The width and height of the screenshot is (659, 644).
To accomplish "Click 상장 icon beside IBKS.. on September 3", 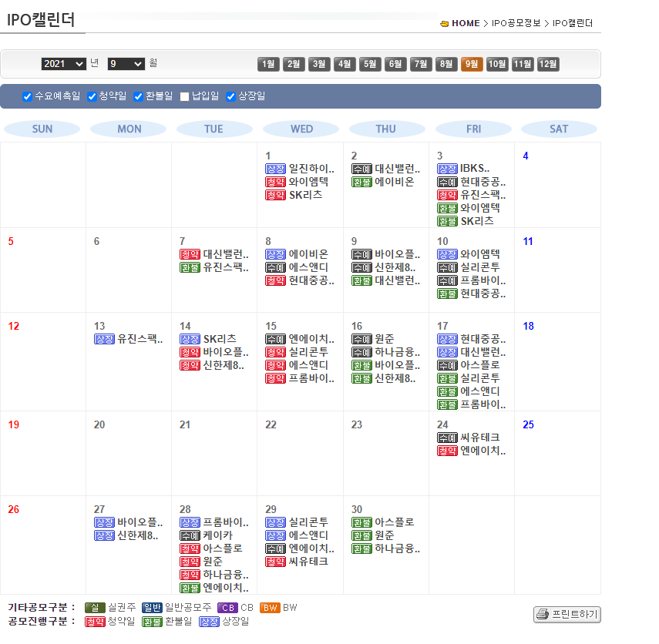I will pos(447,169).
